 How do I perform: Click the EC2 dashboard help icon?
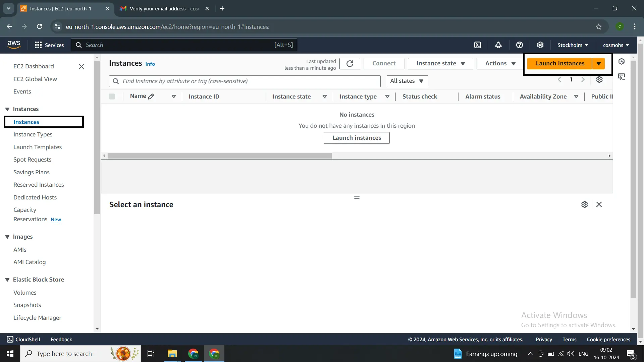520,45
